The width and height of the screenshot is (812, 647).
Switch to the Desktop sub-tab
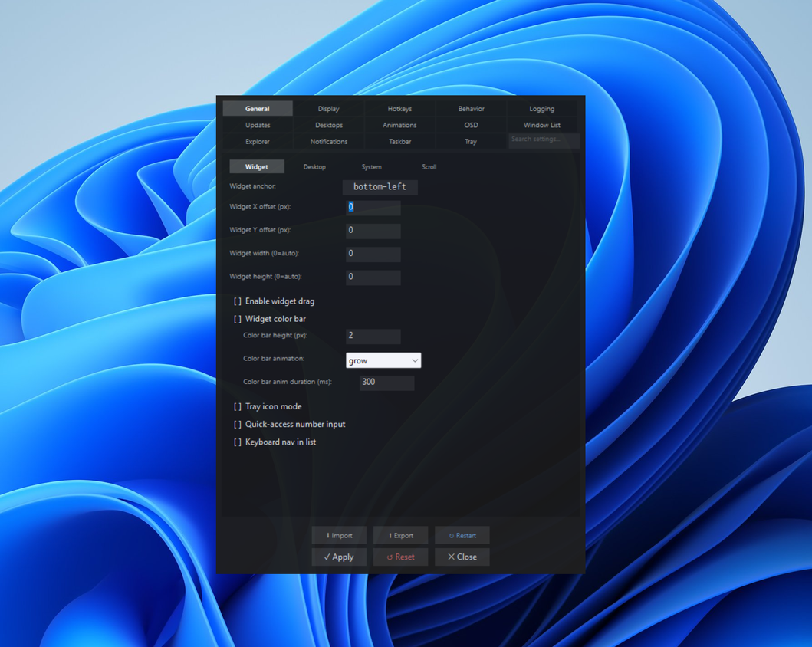coord(314,166)
